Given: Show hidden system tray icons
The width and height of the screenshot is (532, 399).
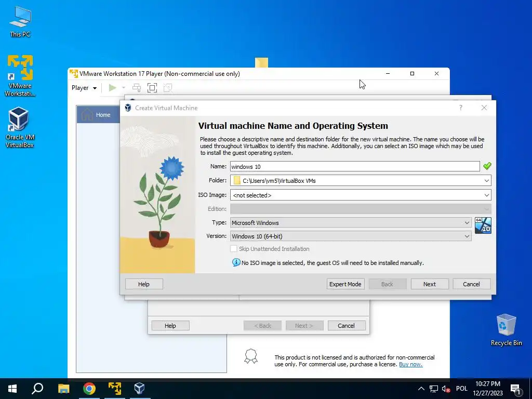Looking at the screenshot, I should [x=421, y=389].
